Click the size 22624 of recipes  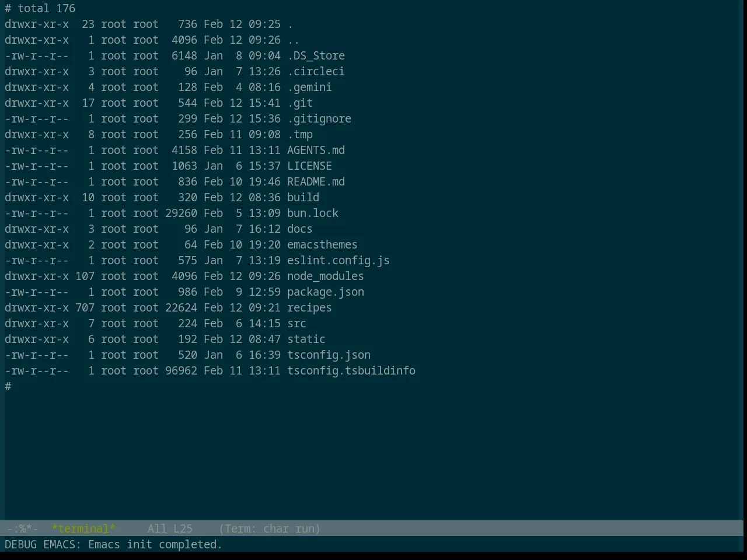tap(181, 308)
